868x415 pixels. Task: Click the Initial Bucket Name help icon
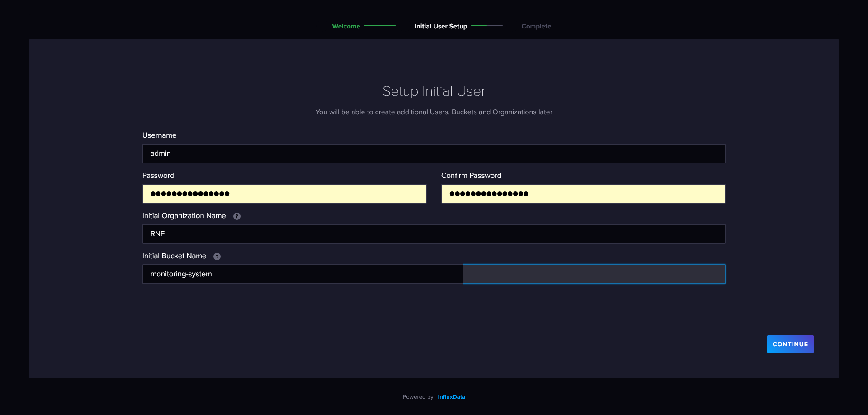point(217,256)
